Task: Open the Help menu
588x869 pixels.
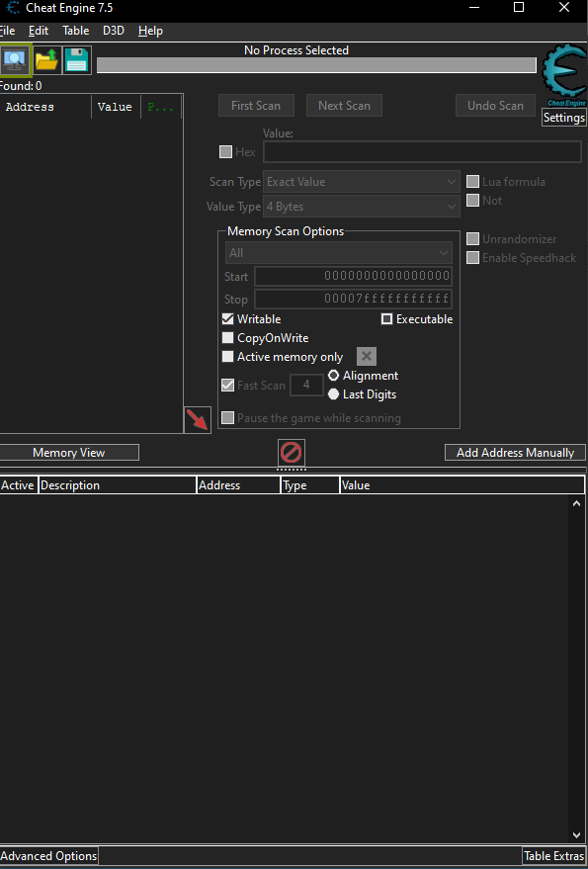Action: 151,31
